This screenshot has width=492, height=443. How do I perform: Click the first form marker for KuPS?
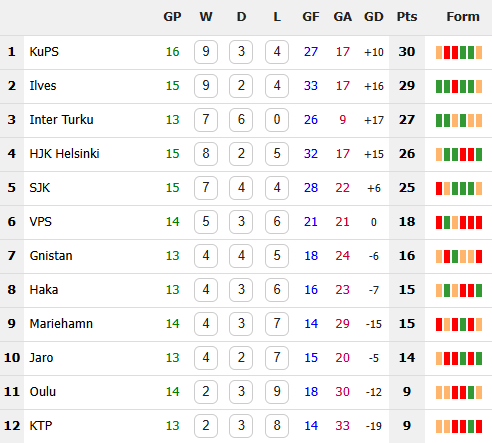click(439, 52)
